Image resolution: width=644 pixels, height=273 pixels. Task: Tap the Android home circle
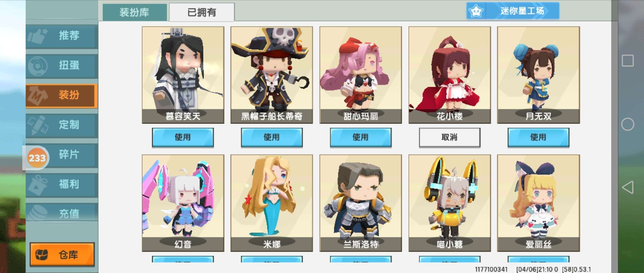click(627, 124)
